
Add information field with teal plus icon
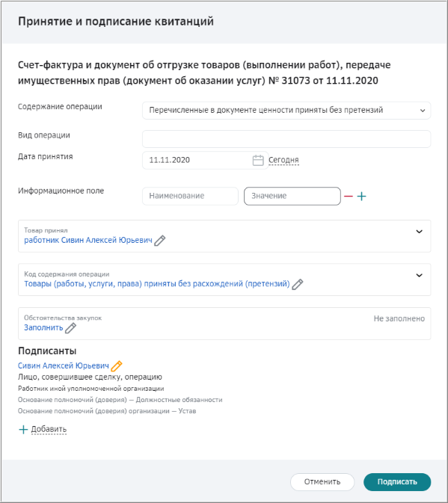362,196
